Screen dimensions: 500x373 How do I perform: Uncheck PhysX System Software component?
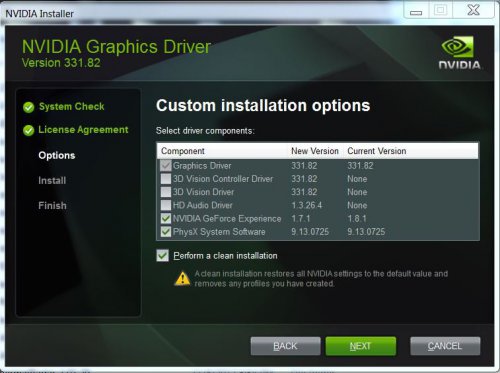coord(166,232)
